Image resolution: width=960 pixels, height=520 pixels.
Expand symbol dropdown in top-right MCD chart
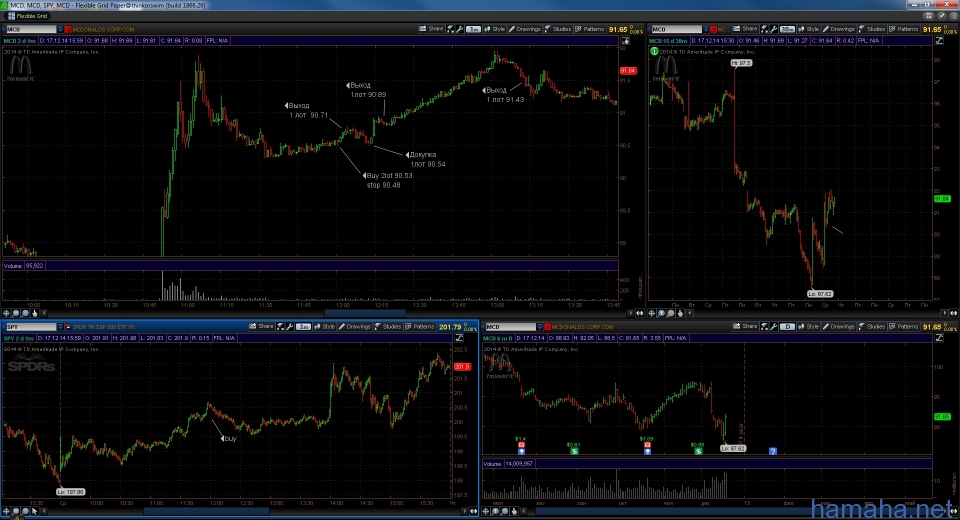(x=705, y=29)
